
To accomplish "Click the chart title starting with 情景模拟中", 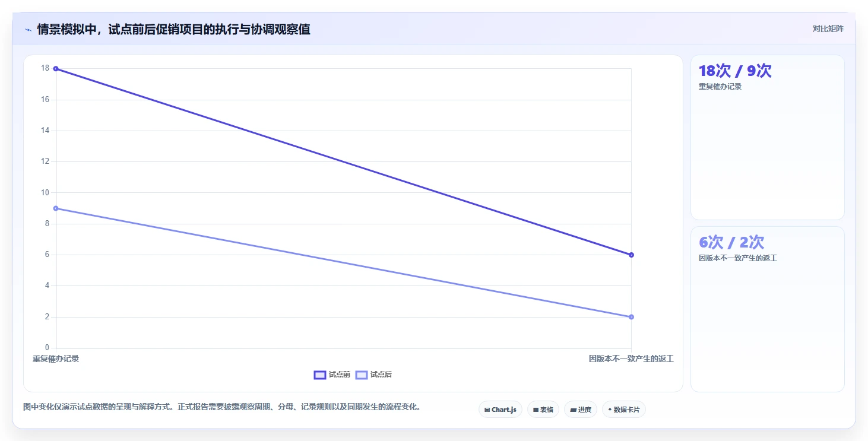I will [x=173, y=29].
